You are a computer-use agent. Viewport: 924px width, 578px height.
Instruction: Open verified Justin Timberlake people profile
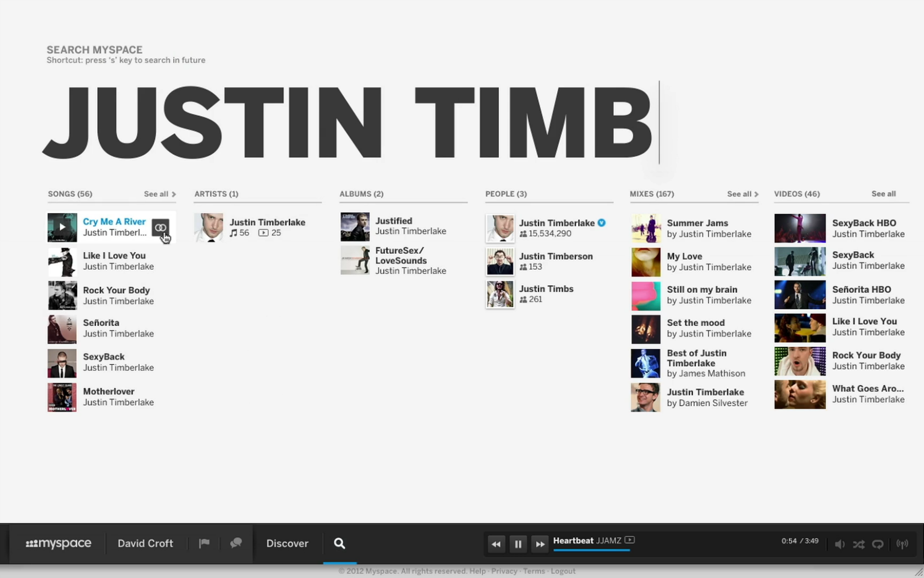pyautogui.click(x=557, y=223)
